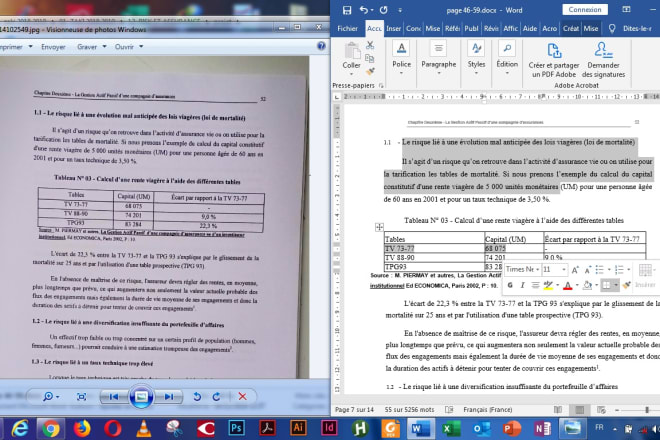
Task: Click the lightbulb Dites-le-nous icon
Action: point(612,29)
